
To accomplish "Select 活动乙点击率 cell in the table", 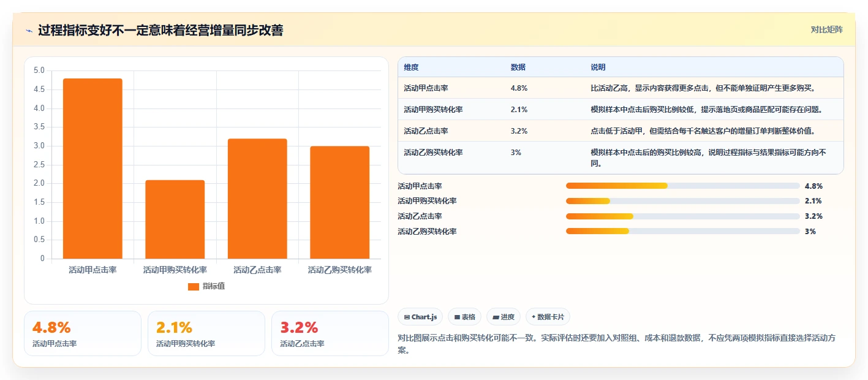I will pyautogui.click(x=426, y=131).
